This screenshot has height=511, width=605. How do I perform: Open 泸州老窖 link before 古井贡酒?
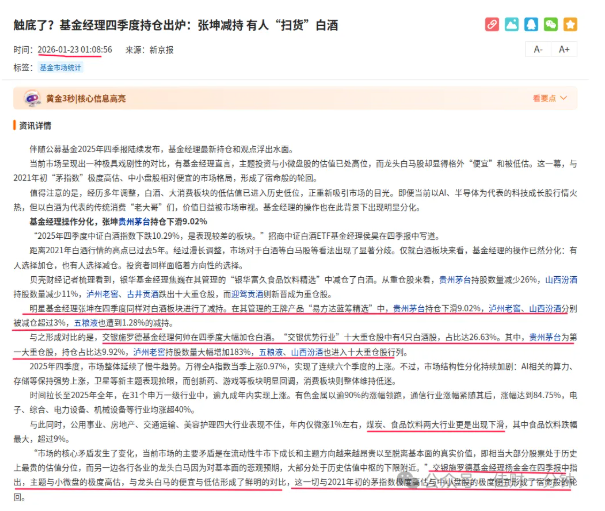pyautogui.click(x=102, y=294)
